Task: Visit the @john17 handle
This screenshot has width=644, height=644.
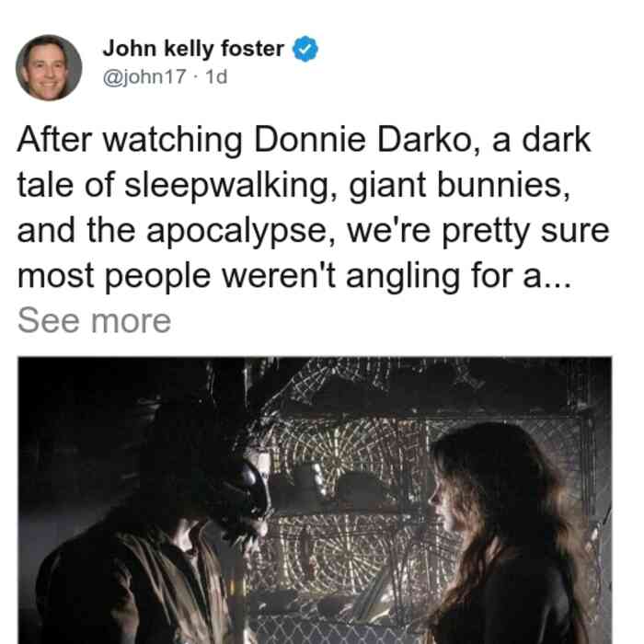Action: point(144,76)
